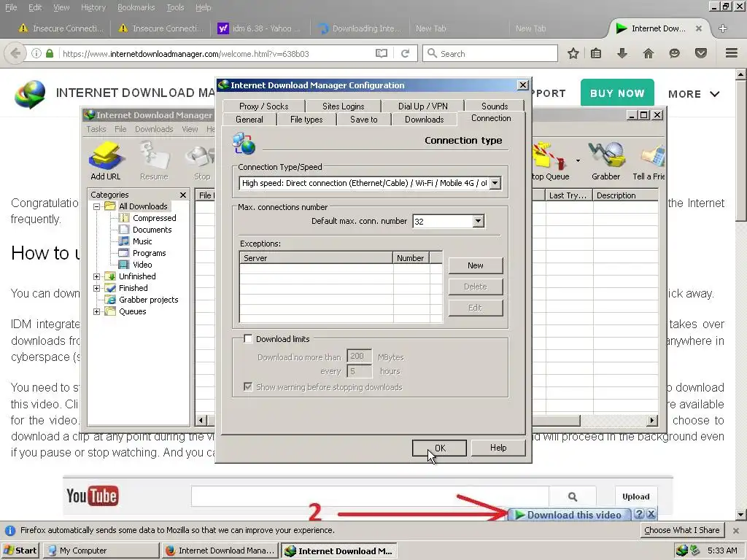Click Download this video button

pos(569,515)
